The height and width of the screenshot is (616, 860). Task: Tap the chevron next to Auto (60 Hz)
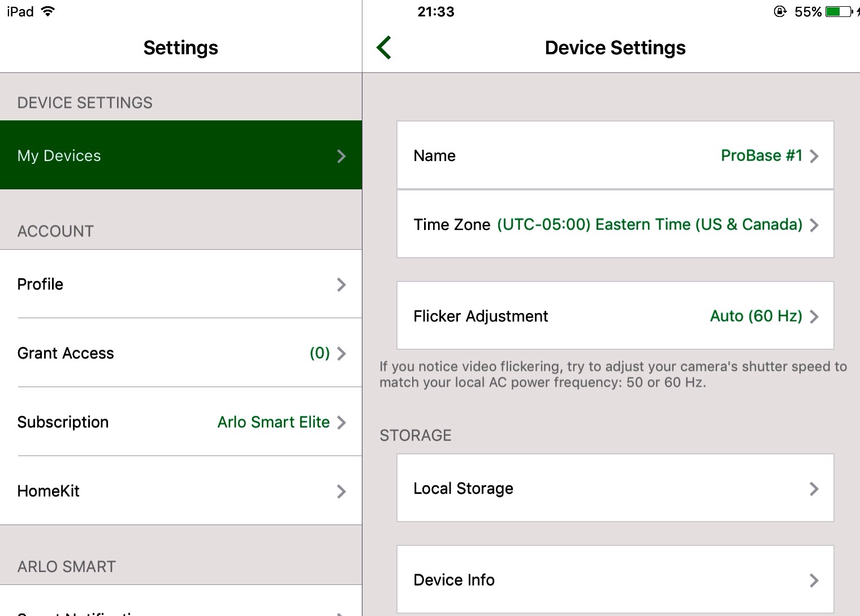point(814,316)
